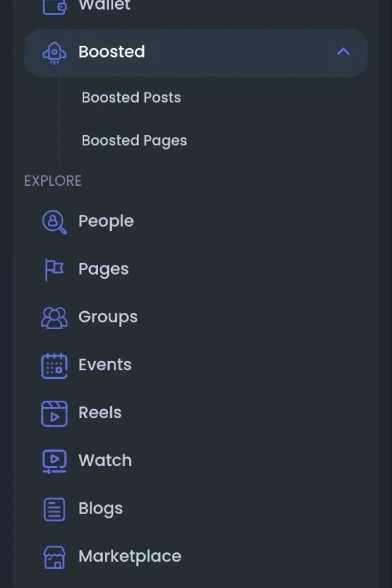Screen dimensions: 392x588
Task: Click the Blogs document icon
Action: 54,509
